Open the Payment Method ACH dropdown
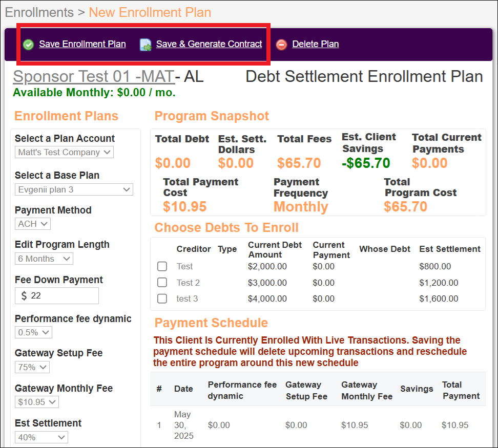This screenshot has height=448, width=498. 33,224
